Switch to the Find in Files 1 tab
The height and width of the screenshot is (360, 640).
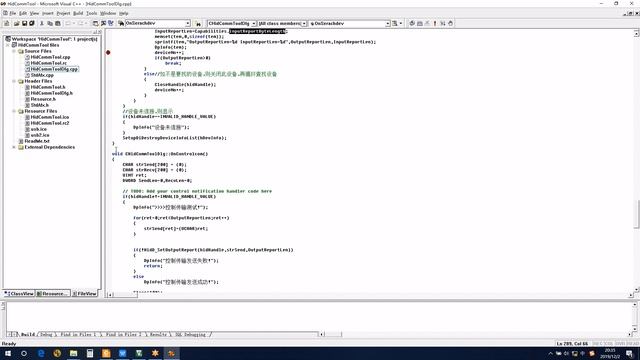pos(78,334)
